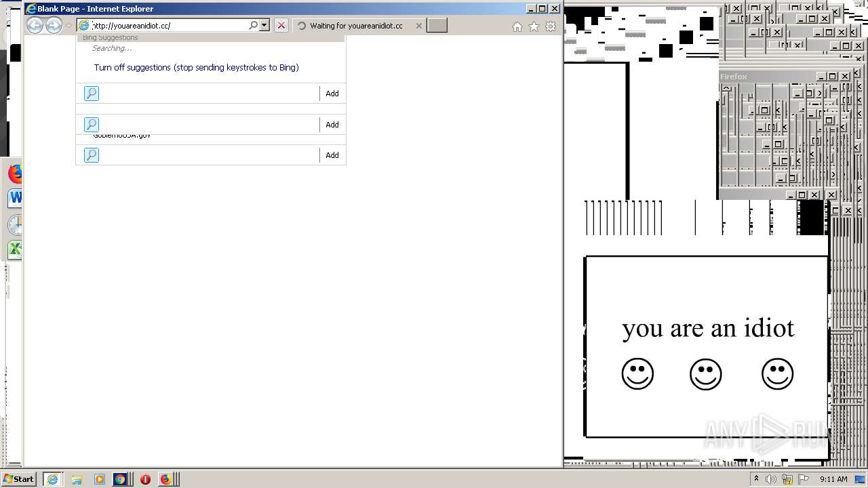The width and height of the screenshot is (868, 488).
Task: Open the volume speaker tray icon
Action: tap(771, 479)
